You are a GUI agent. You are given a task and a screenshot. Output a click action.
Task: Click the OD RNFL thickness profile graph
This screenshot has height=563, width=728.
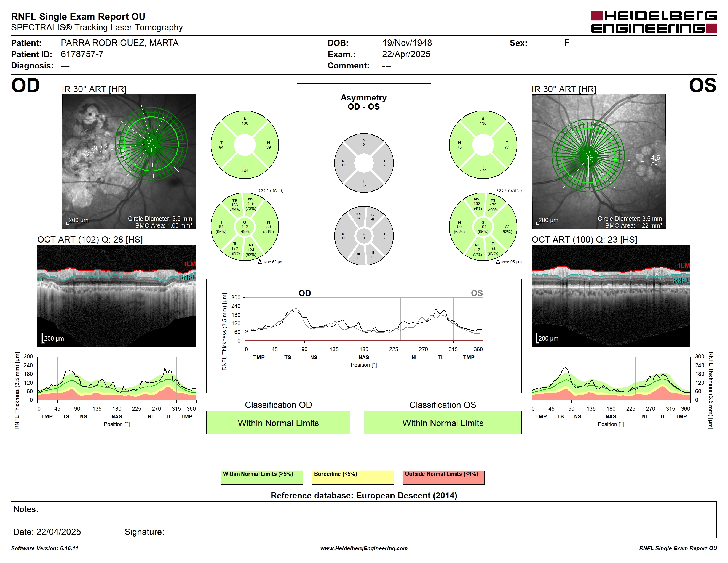[117, 378]
